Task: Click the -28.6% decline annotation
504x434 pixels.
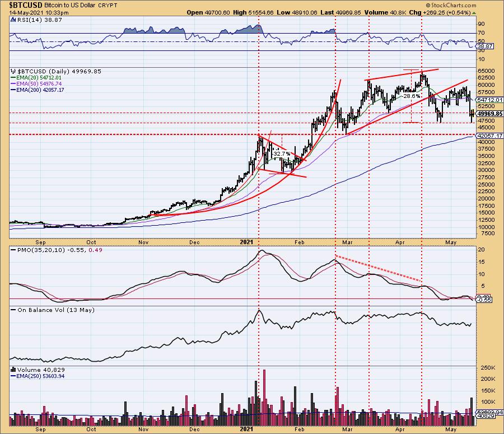Action: click(411, 96)
